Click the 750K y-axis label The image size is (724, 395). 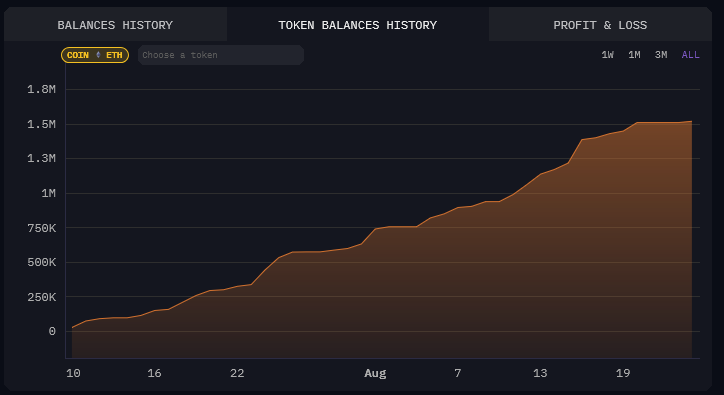[x=41, y=228]
